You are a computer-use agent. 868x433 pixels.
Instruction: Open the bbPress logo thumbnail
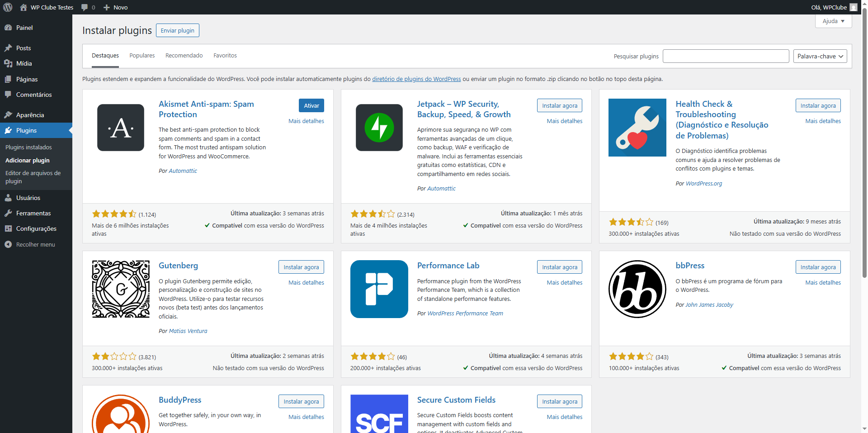[637, 289]
